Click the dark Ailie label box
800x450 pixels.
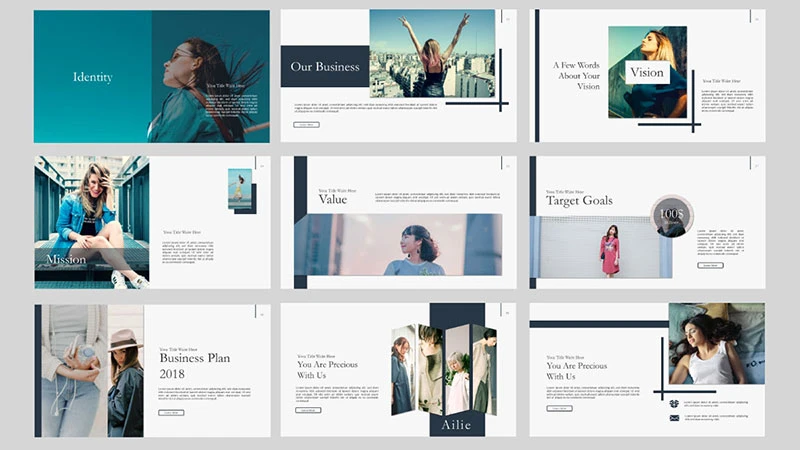point(457,425)
